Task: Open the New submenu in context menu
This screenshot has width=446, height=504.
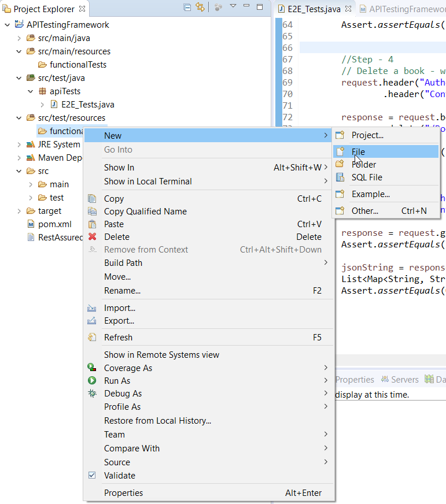Action: pos(208,136)
